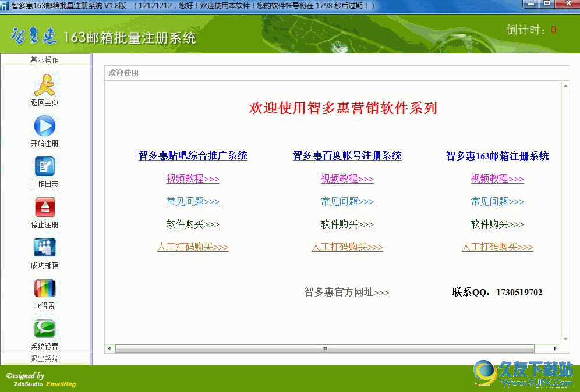Click the horizontal scrollbar left arrow
Image resolution: width=580 pixels, height=392 pixels.
pos(109,348)
